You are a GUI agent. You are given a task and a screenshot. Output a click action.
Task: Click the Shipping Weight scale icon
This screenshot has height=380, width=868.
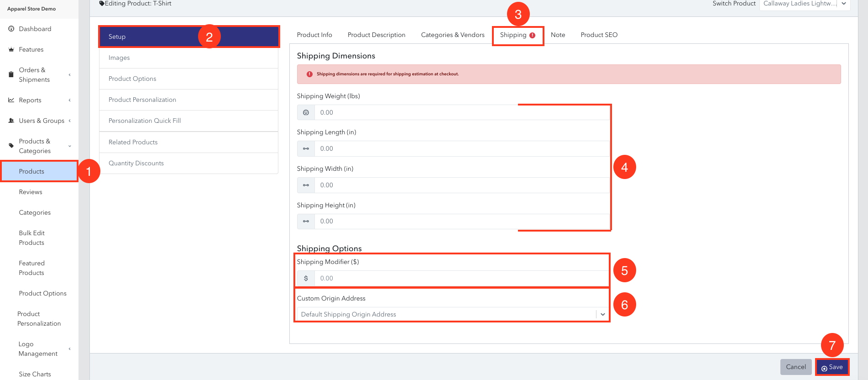point(306,112)
